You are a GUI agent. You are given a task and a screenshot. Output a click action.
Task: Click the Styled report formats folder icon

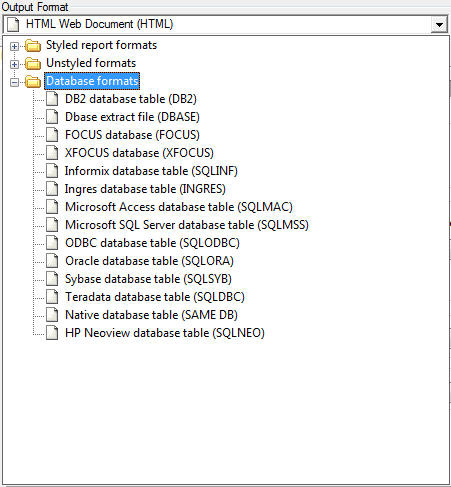(33, 46)
